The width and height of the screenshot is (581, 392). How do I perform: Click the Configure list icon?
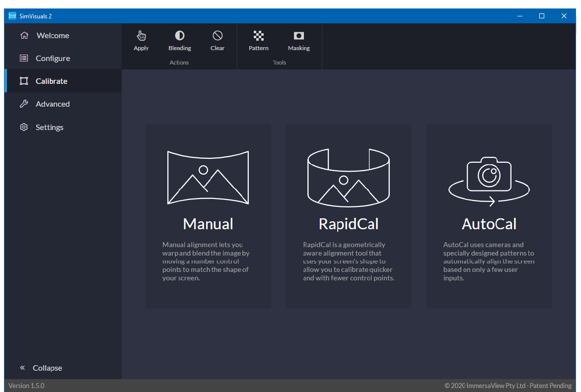point(24,58)
